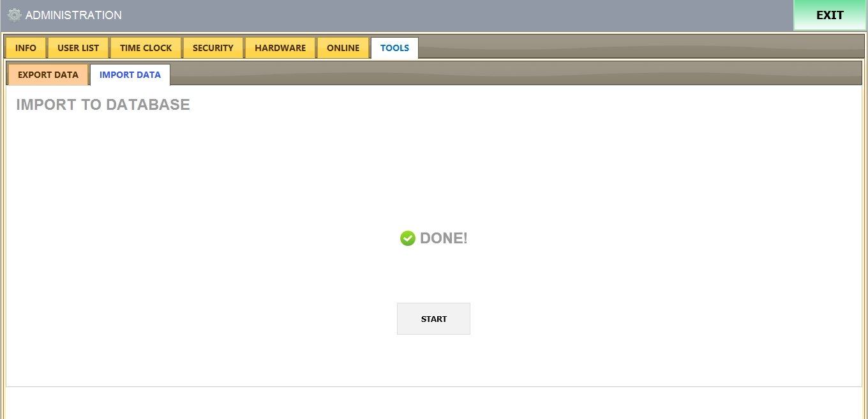This screenshot has width=868, height=419.
Task: Click empty tab strip right of TOOLS
Action: pos(638,47)
